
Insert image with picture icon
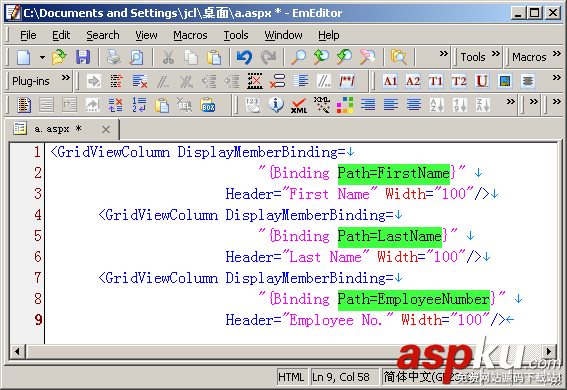[x=505, y=81]
